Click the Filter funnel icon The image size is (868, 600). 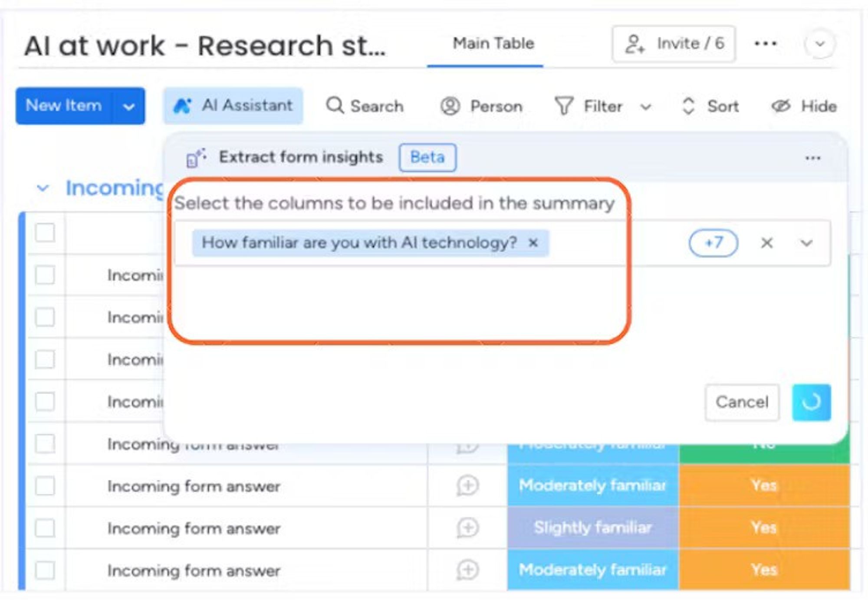pyautogui.click(x=564, y=106)
